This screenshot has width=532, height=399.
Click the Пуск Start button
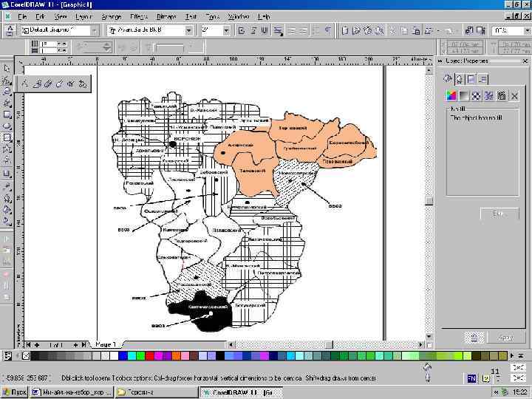point(15,392)
